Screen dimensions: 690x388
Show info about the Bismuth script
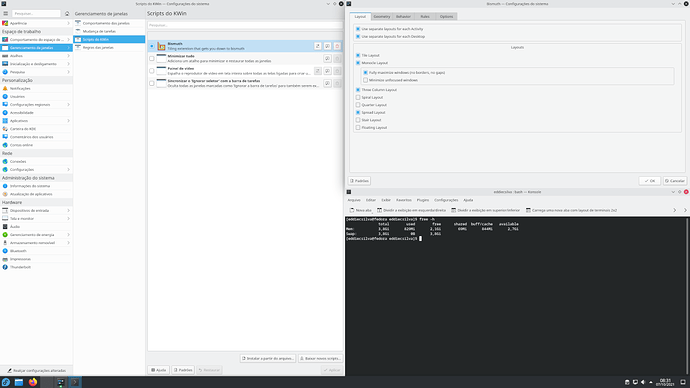click(327, 46)
